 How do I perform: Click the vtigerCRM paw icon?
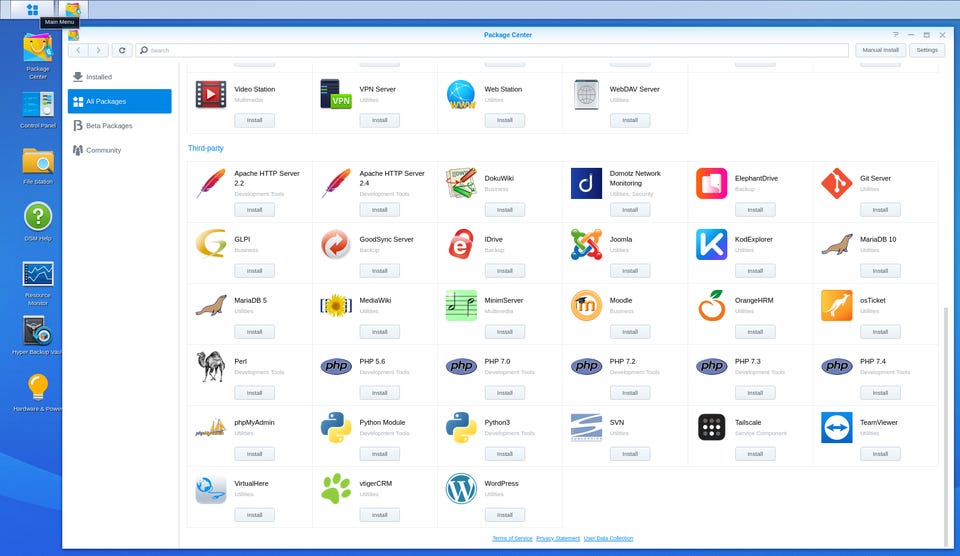[x=336, y=488]
